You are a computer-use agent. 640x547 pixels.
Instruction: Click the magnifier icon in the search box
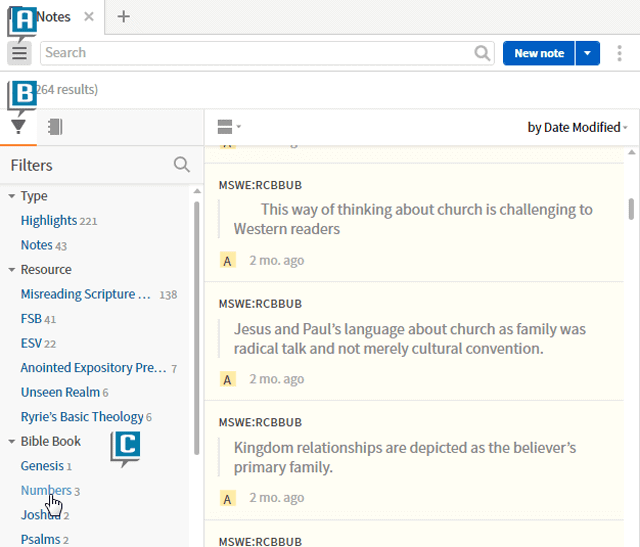point(483,53)
